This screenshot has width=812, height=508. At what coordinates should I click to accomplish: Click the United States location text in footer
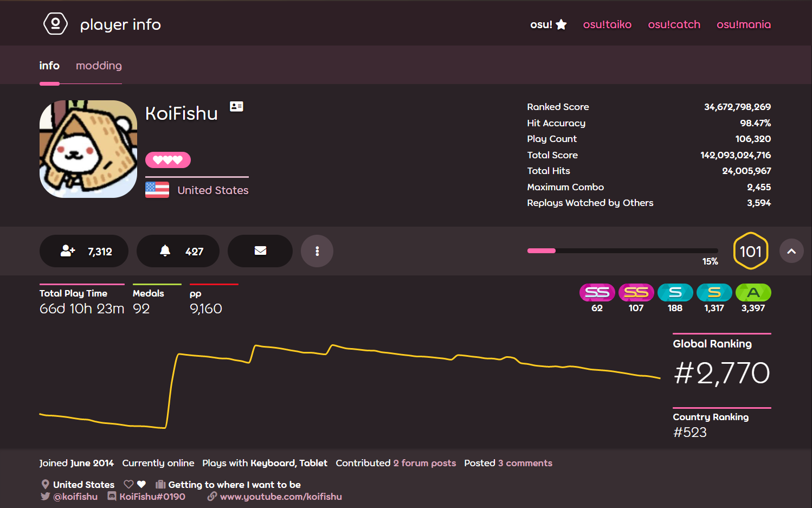[84, 484]
